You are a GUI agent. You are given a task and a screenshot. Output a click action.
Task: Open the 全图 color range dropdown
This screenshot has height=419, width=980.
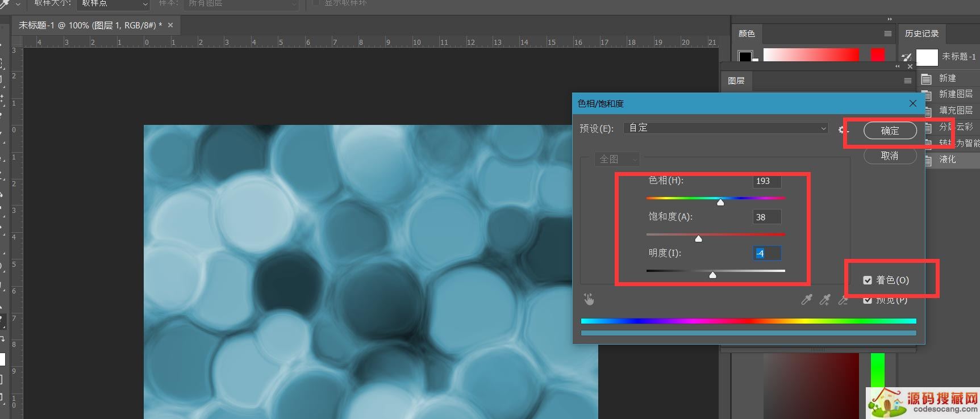click(x=617, y=159)
